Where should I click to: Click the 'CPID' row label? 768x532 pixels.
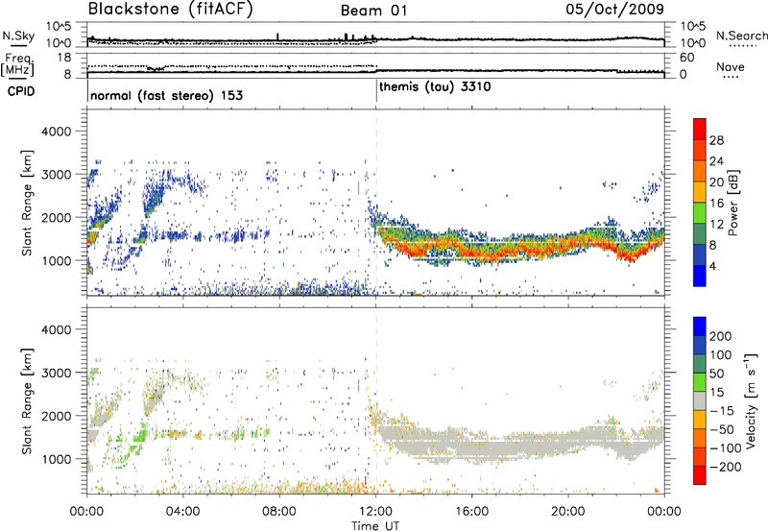click(21, 91)
